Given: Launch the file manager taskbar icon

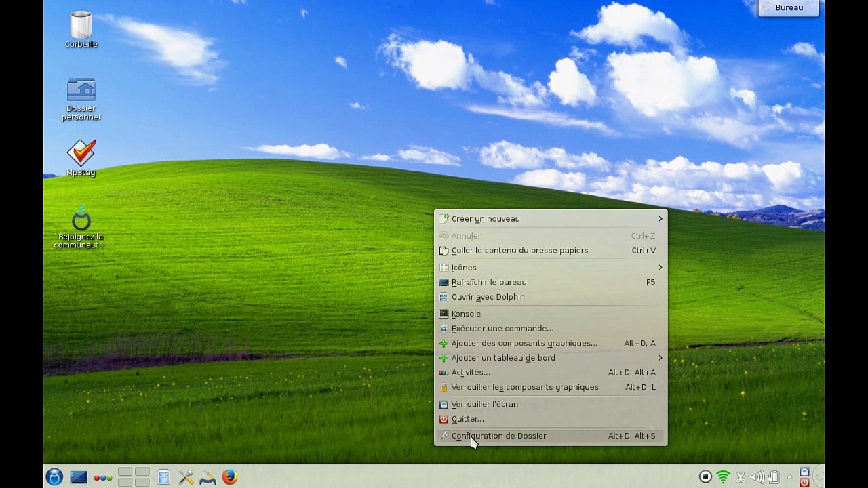Looking at the screenshot, I should click(163, 477).
